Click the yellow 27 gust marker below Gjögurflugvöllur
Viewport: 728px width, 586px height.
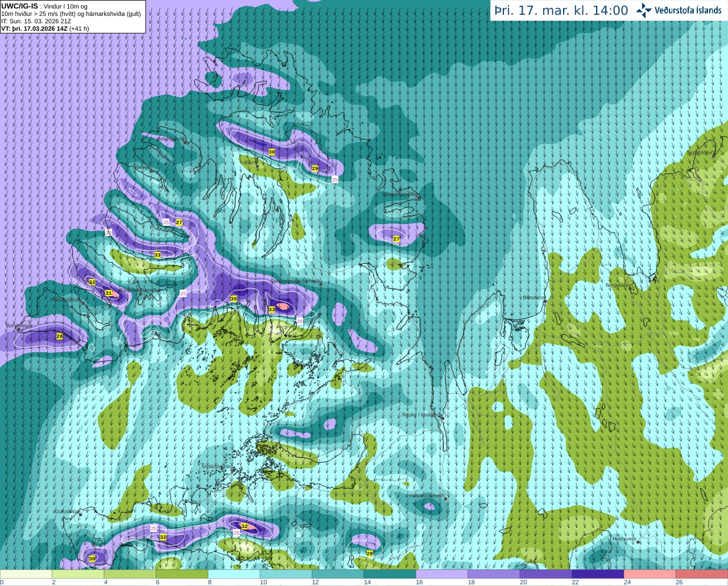pyautogui.click(x=396, y=239)
